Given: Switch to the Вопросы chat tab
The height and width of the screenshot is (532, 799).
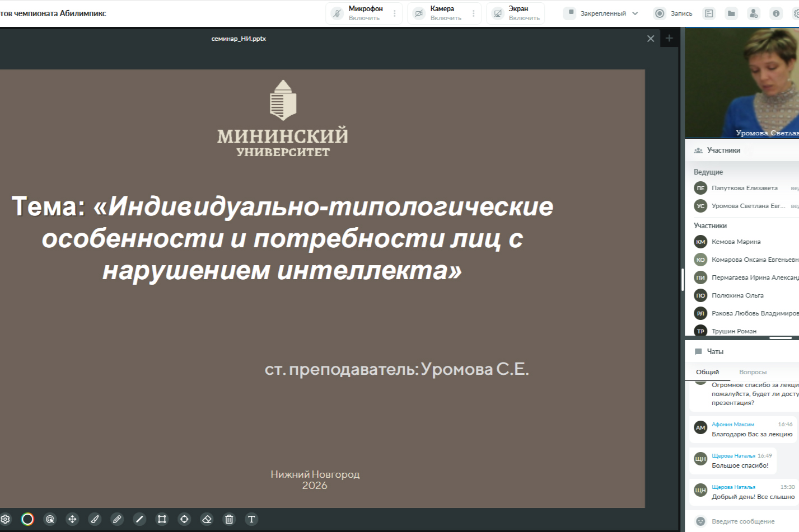Looking at the screenshot, I should 753,372.
